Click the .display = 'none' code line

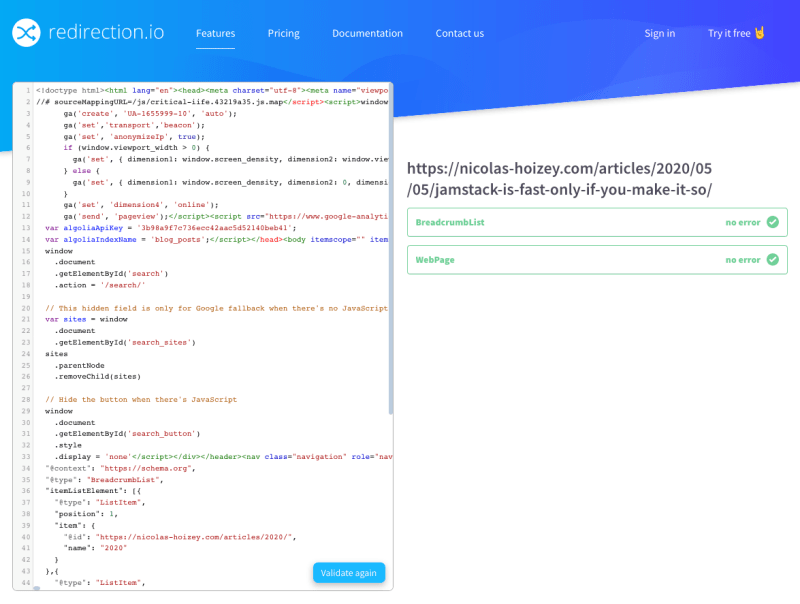[223, 457]
